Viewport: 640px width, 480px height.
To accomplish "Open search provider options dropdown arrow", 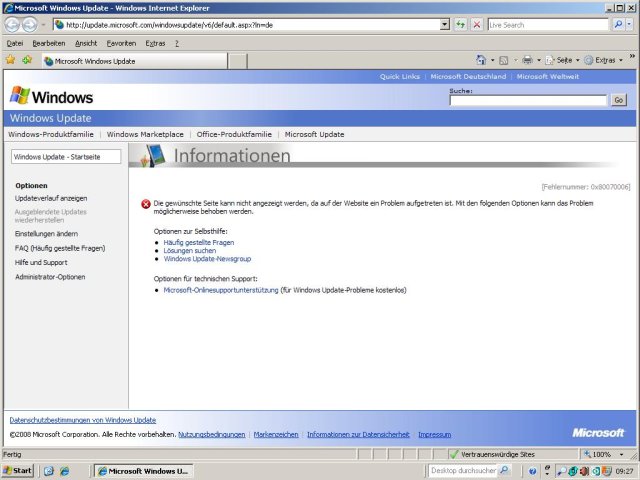I will tap(629, 25).
